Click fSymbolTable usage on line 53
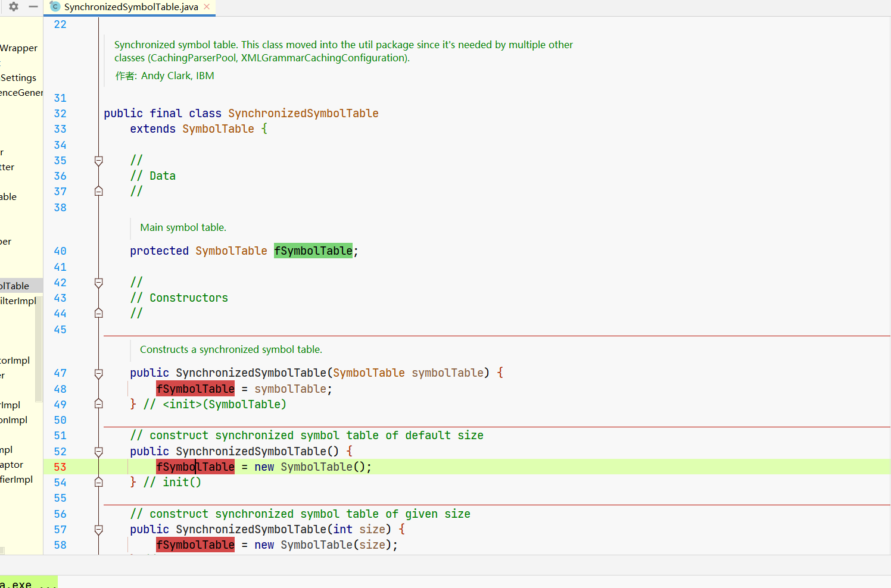Image resolution: width=891 pixels, height=588 pixels. pyautogui.click(x=195, y=467)
